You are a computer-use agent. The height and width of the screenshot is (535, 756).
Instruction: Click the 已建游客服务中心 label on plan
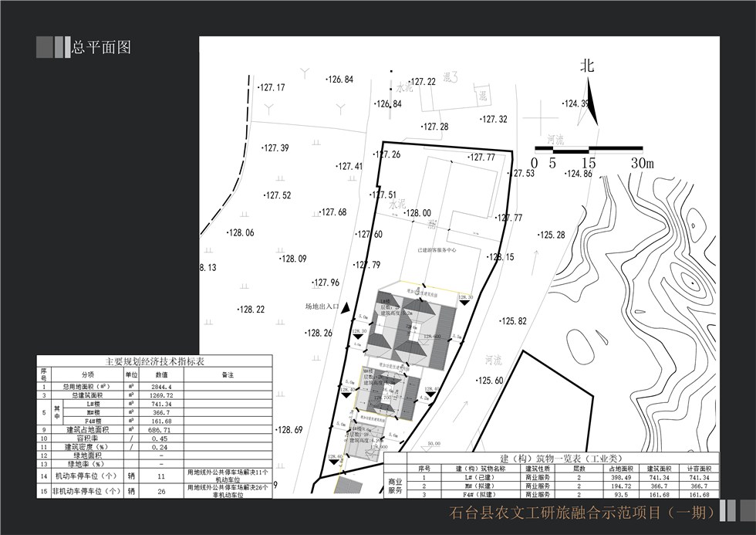437,250
